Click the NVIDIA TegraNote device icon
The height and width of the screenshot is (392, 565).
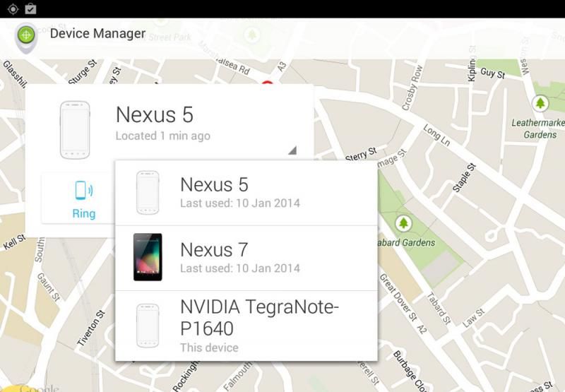click(148, 326)
